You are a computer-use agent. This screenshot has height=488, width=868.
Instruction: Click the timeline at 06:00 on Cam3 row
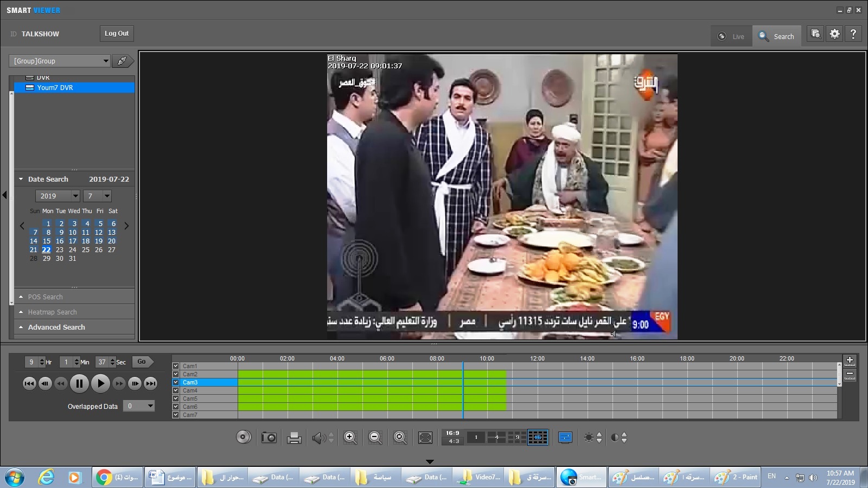click(x=387, y=382)
